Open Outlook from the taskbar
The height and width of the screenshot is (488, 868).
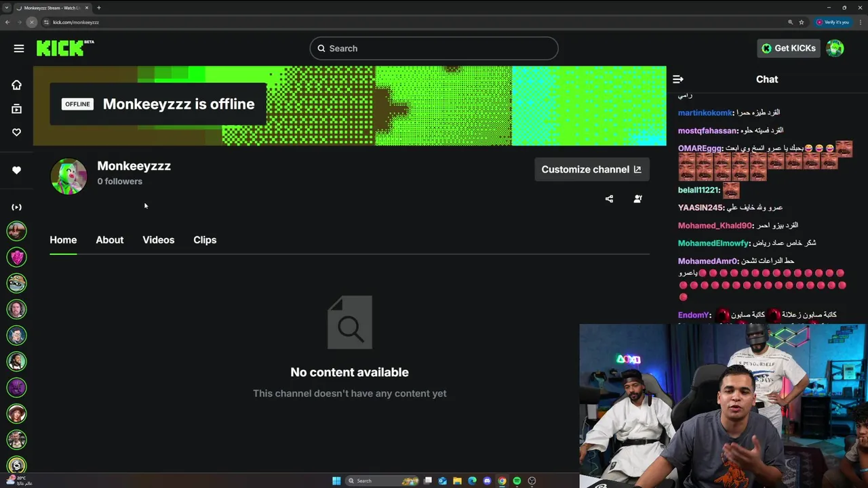point(442,481)
